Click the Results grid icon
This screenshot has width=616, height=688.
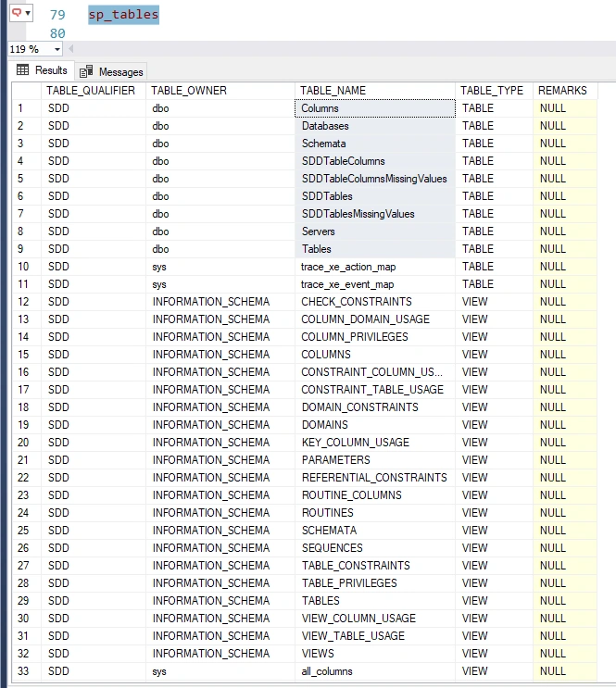(22, 69)
